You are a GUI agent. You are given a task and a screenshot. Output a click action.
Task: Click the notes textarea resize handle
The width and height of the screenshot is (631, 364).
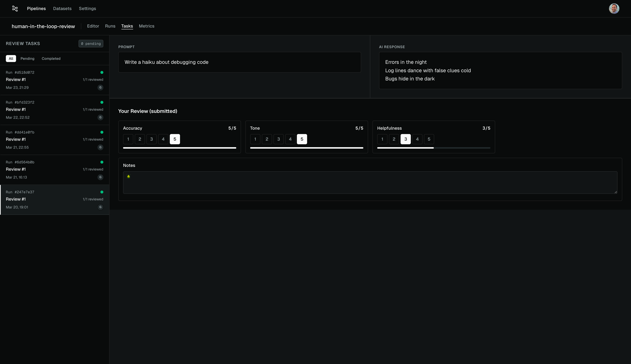[x=615, y=192]
